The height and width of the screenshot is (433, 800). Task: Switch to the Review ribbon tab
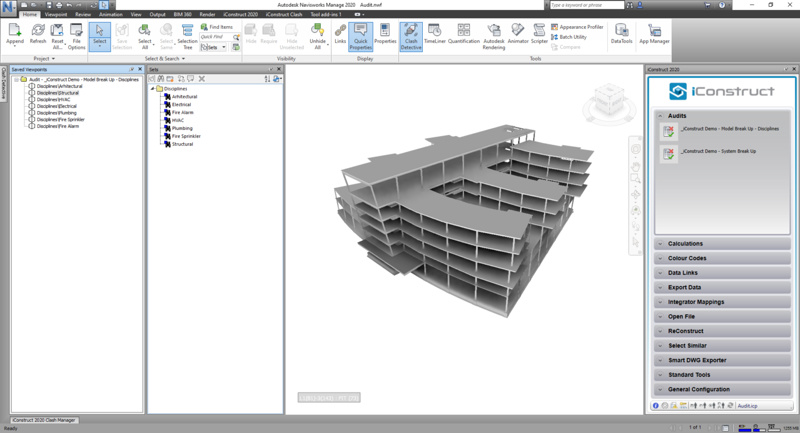pos(83,14)
